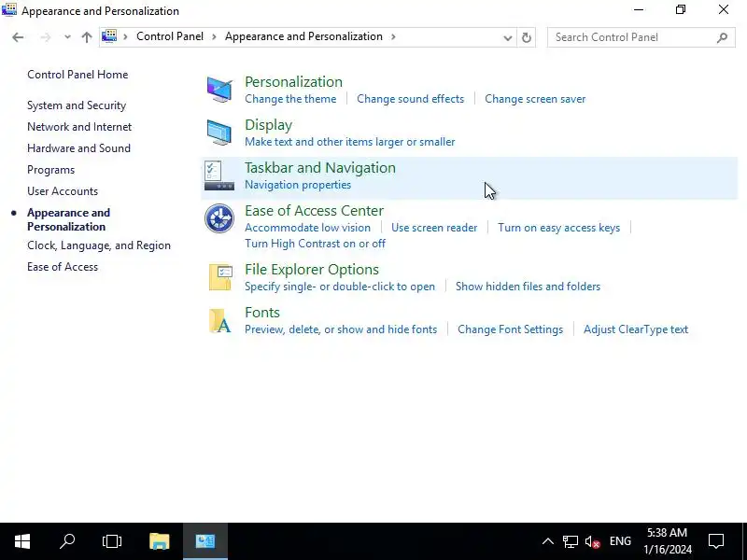Go back with the Back arrow
Viewport: 747px width, 560px height.
point(18,37)
